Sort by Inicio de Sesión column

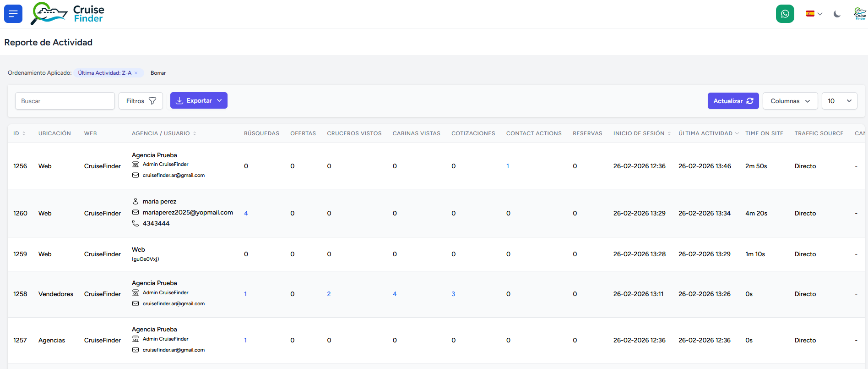click(x=641, y=133)
